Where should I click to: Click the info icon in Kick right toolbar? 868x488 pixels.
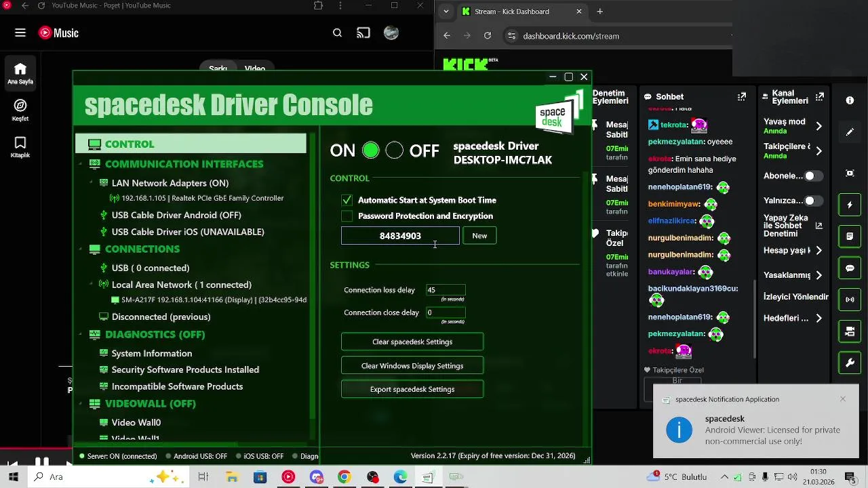[x=850, y=100]
